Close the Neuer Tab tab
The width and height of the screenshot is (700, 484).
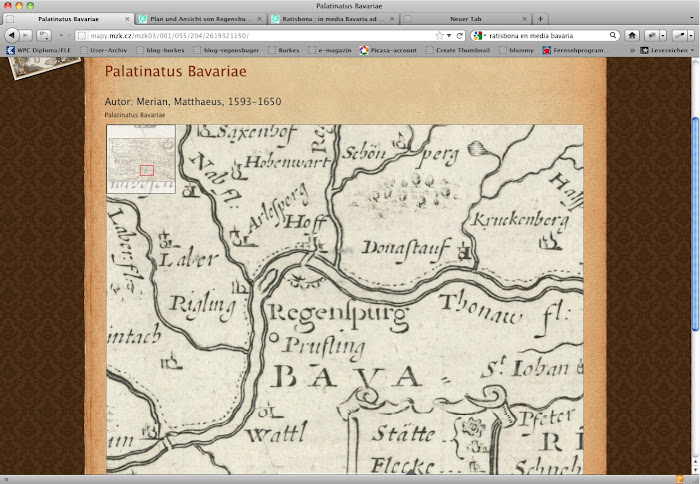tap(522, 19)
